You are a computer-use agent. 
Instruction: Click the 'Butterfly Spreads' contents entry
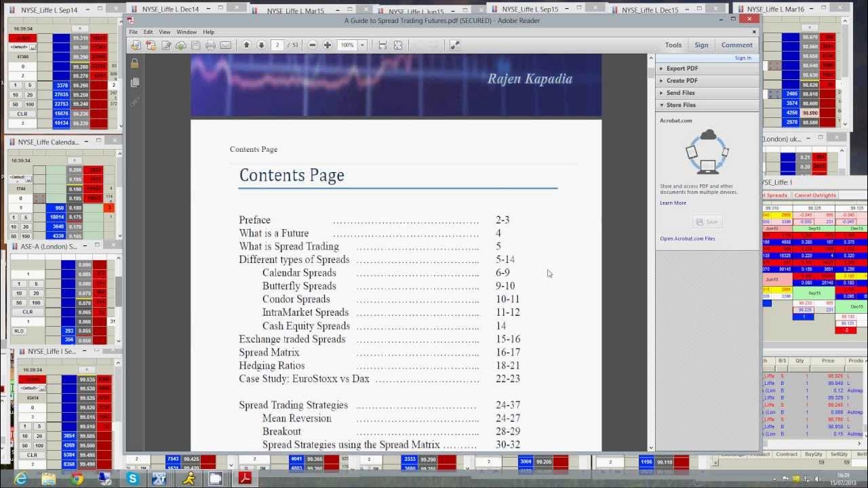point(299,286)
